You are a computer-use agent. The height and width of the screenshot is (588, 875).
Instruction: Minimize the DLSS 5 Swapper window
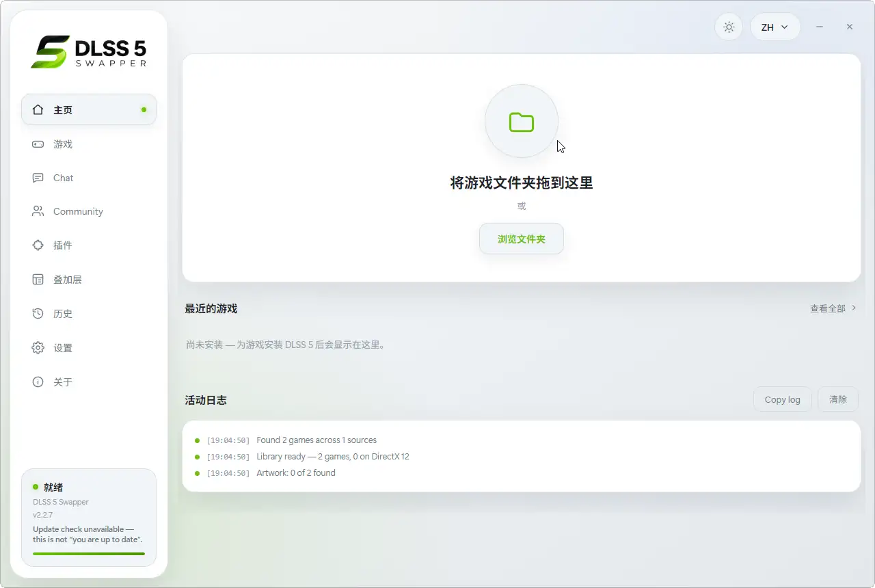(x=819, y=27)
